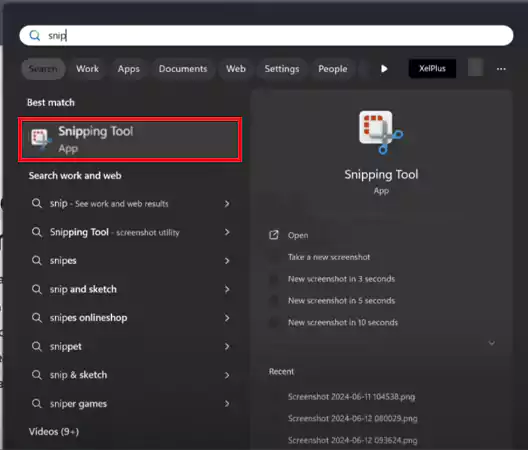Click magnifier icon beside 'snipes onlineshop'
The height and width of the screenshot is (450, 528).
tap(37, 318)
